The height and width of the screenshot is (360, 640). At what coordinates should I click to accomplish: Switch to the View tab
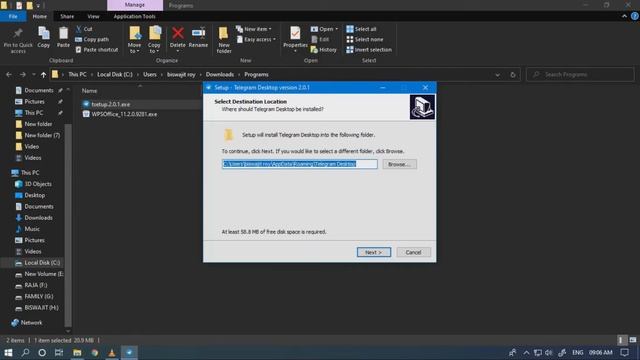[93, 16]
